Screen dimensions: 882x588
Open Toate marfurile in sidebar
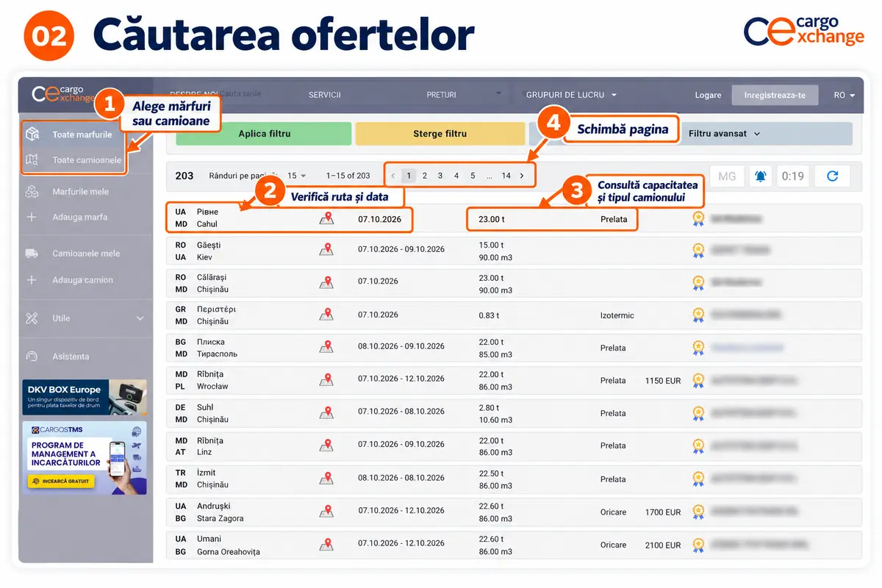(82, 135)
